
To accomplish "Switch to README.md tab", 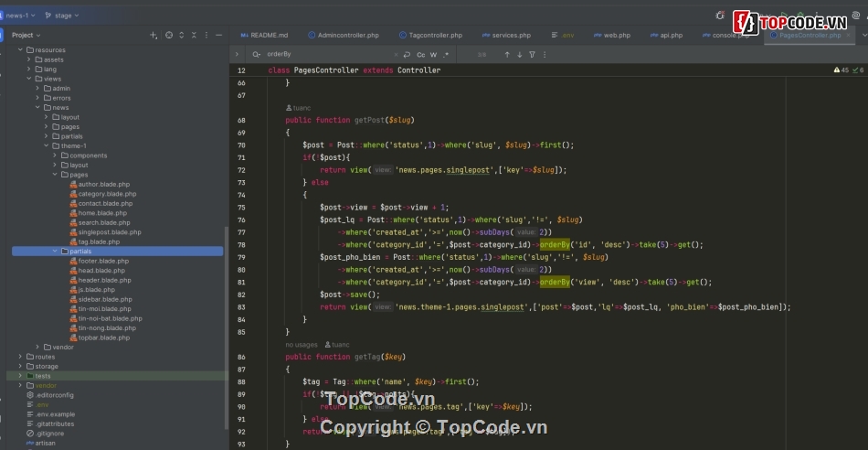I will [264, 35].
